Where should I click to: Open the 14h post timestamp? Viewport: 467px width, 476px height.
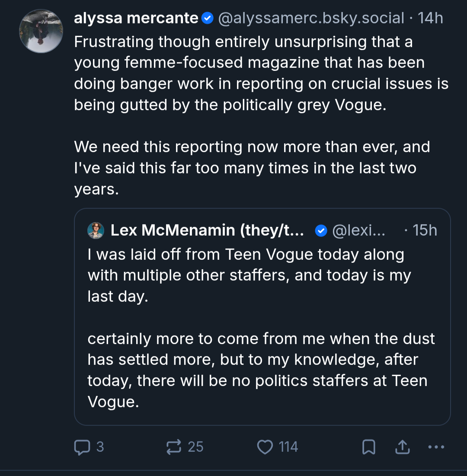coord(430,18)
